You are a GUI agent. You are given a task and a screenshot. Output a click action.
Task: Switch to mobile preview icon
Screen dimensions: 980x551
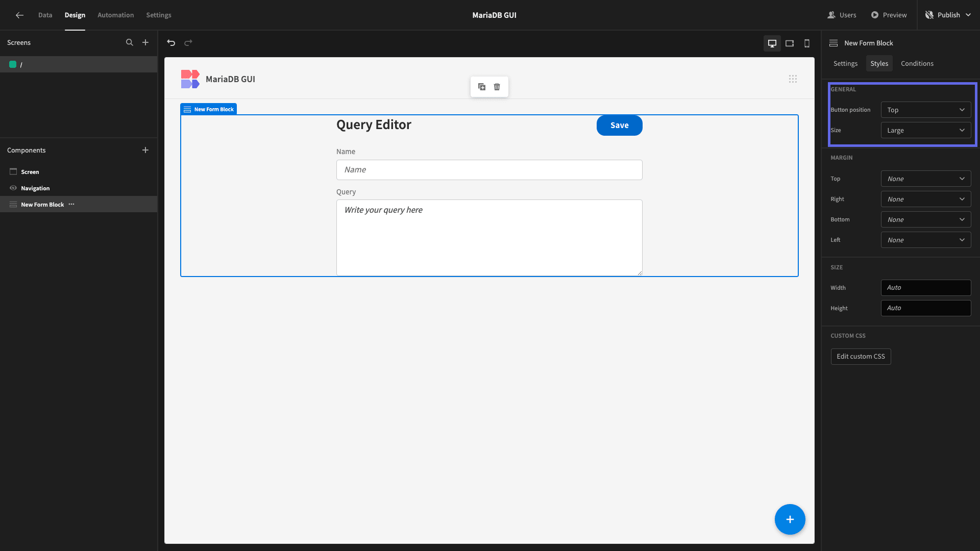807,43
